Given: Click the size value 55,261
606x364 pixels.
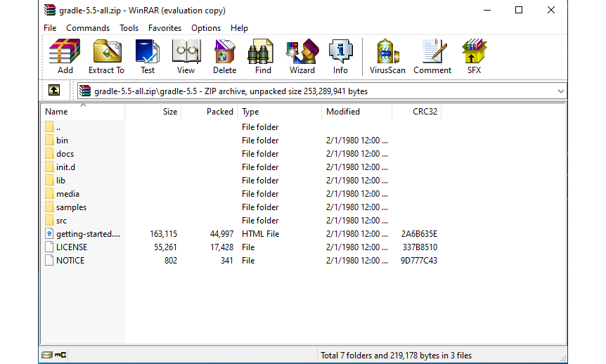Looking at the screenshot, I should click(165, 247).
